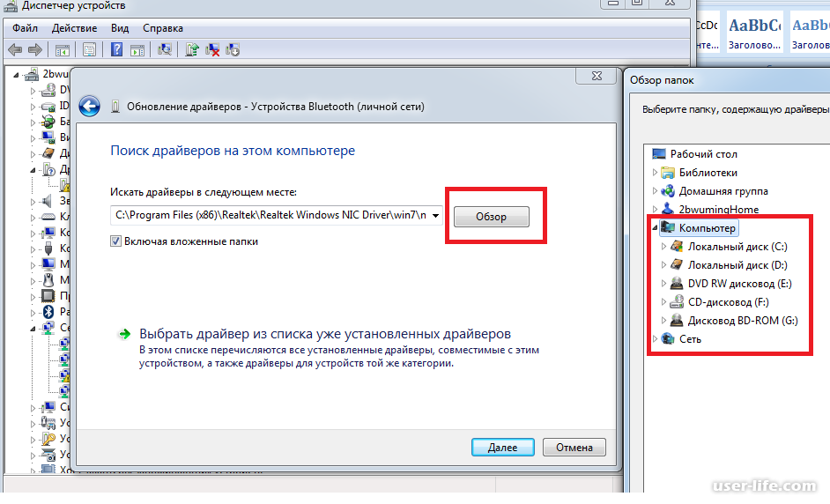
Task: Click Выбрать драйвер из списка уже установленных драйверов
Action: [325, 334]
